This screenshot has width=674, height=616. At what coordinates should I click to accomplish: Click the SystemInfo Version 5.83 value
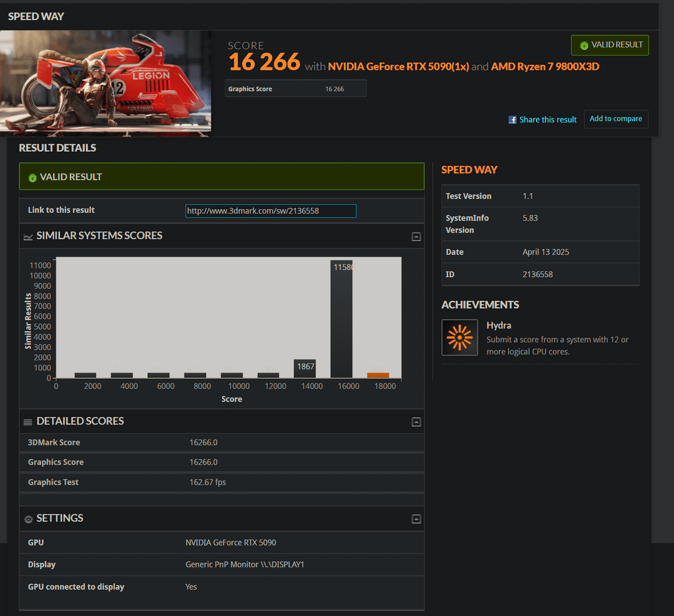tap(530, 218)
